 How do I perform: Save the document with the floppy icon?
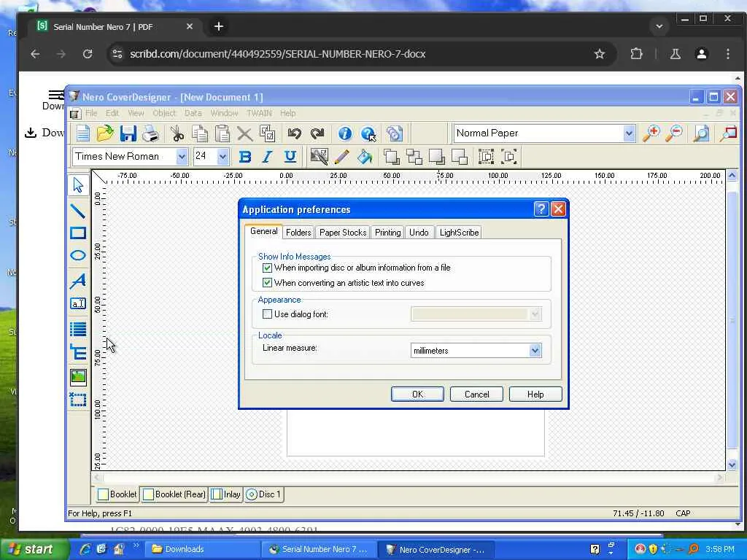click(x=128, y=133)
